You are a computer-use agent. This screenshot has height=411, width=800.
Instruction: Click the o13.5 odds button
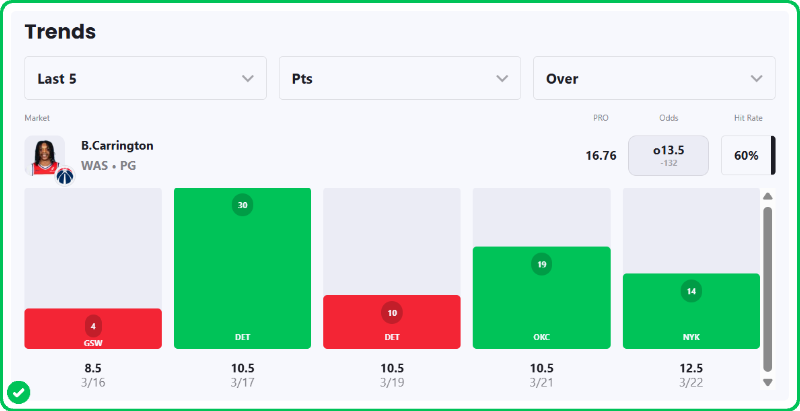668,156
